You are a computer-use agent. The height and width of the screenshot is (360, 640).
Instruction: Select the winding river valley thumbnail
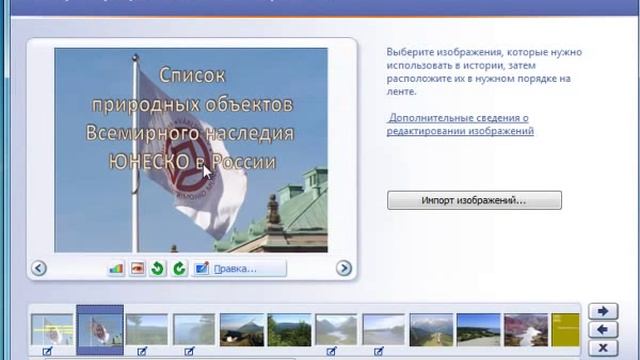336,329
